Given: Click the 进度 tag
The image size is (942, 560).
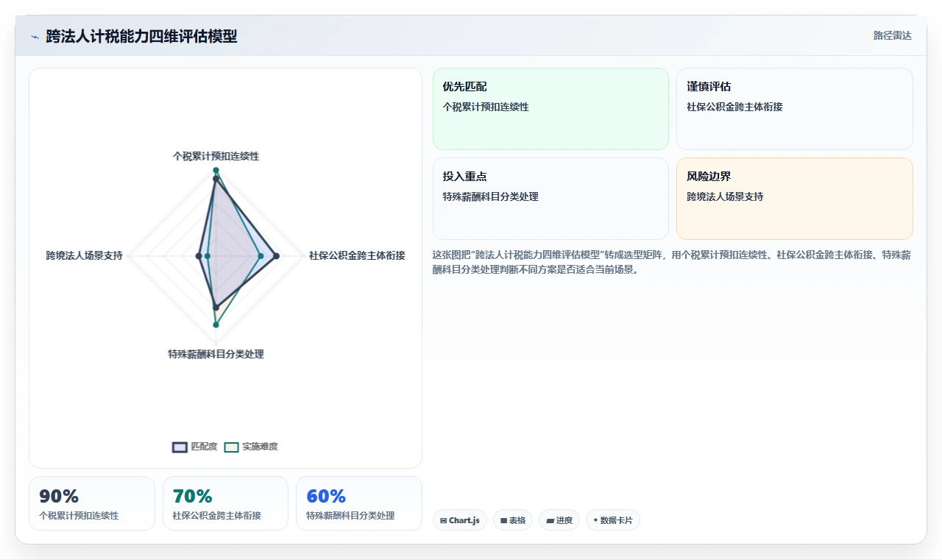Looking at the screenshot, I should click(559, 520).
